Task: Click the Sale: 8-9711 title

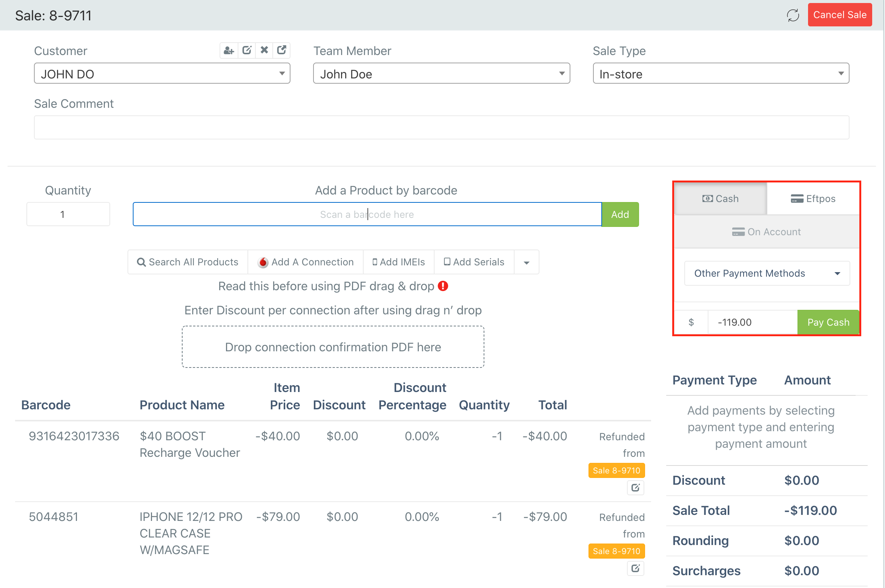Action: pos(53,15)
